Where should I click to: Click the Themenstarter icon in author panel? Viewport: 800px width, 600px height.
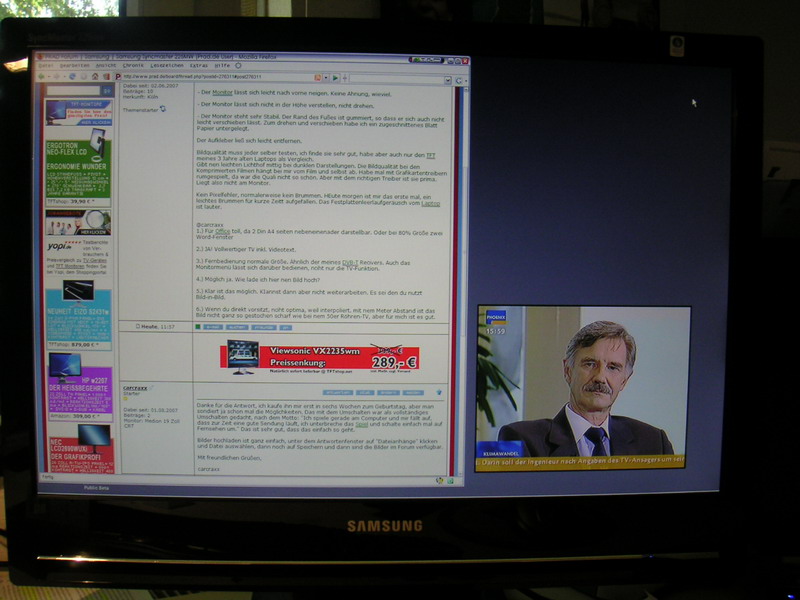(x=163, y=110)
